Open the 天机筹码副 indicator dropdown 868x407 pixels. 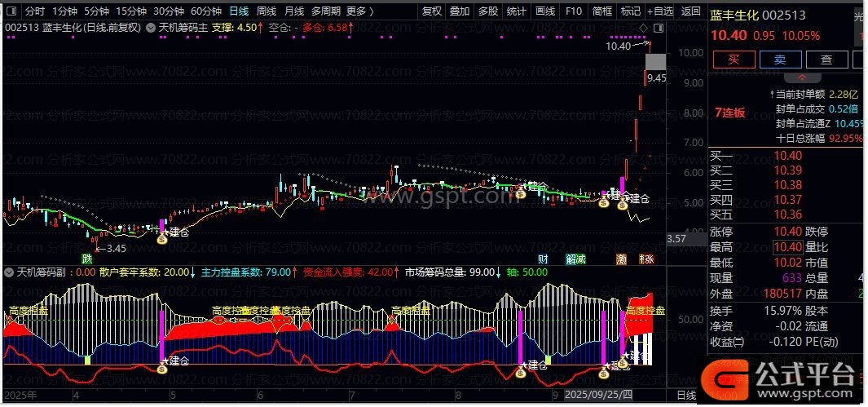pos(10,272)
